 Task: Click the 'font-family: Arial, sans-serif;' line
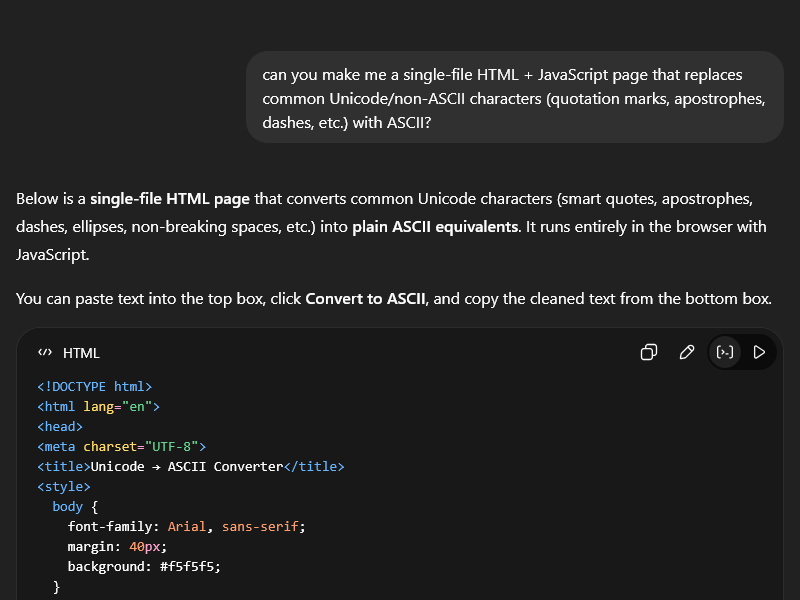pyautogui.click(x=187, y=527)
